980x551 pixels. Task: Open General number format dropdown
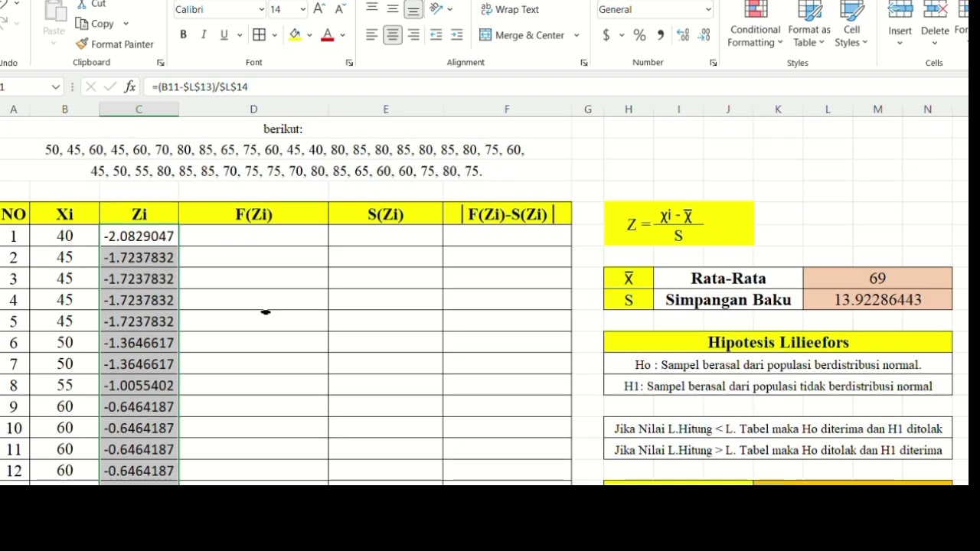click(x=707, y=10)
